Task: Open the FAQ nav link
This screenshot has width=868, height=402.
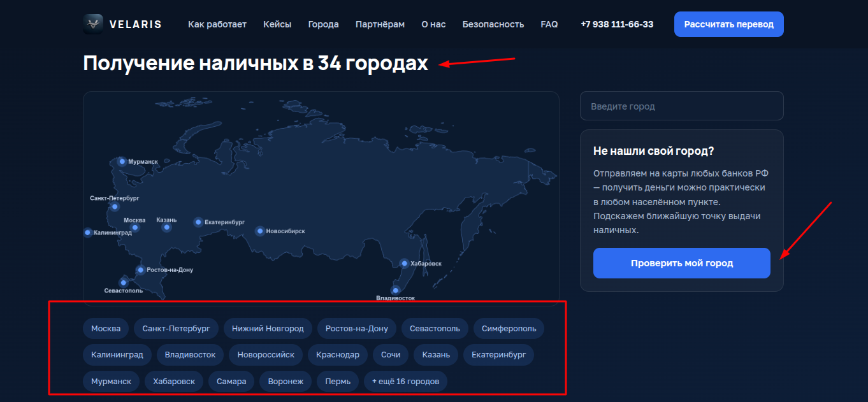Action: coord(549,24)
